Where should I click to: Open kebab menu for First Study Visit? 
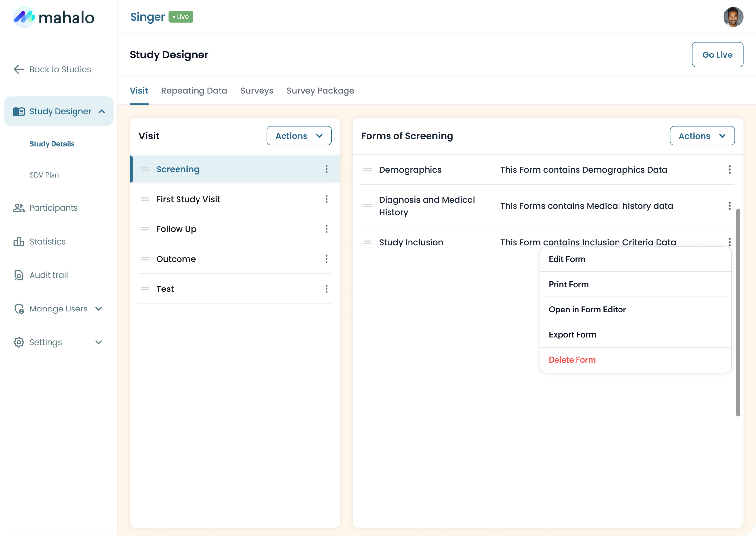tap(326, 199)
